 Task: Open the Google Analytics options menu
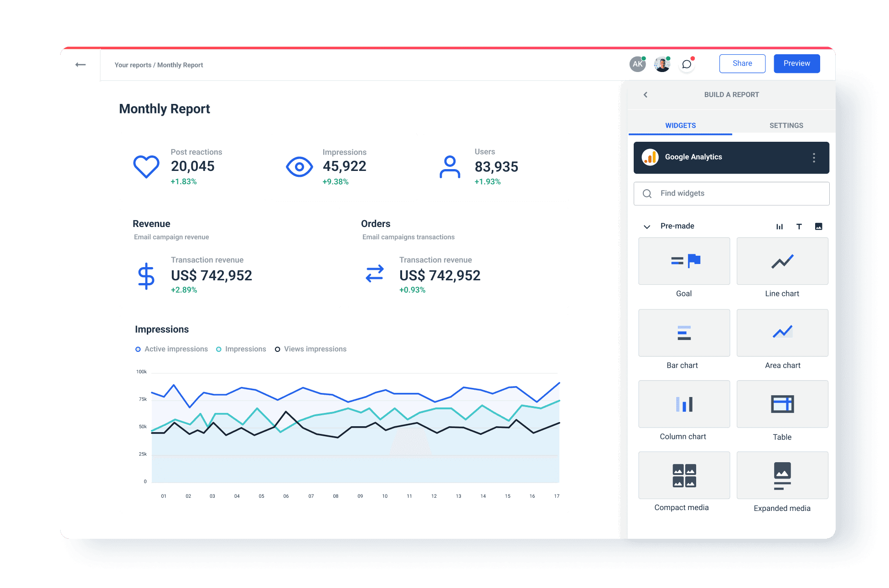click(814, 157)
